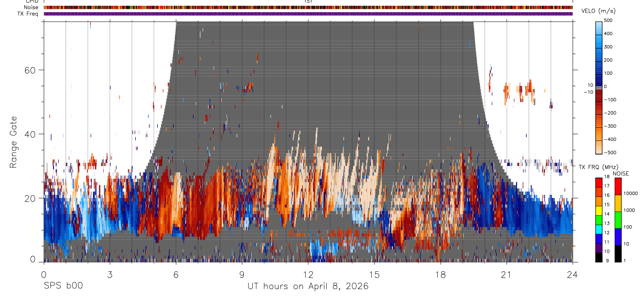Click the x-axis tick label '21'
The height and width of the screenshot is (297, 644).
(507, 273)
